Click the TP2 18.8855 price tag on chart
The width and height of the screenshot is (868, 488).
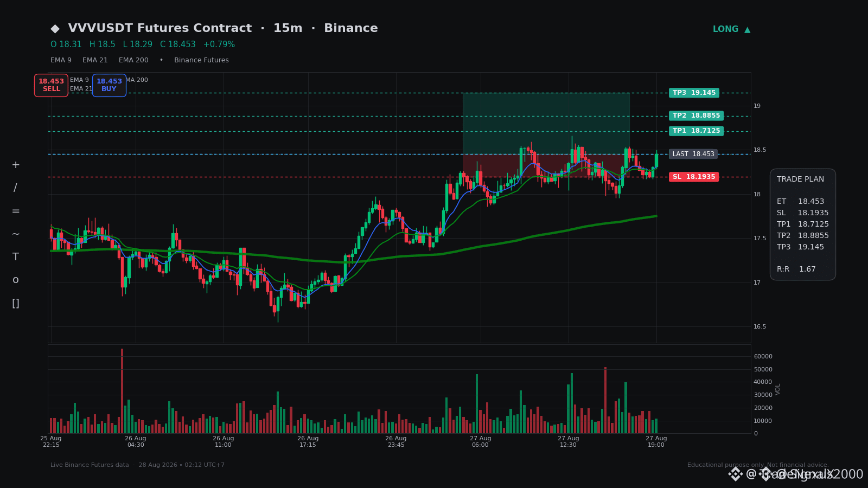click(696, 115)
